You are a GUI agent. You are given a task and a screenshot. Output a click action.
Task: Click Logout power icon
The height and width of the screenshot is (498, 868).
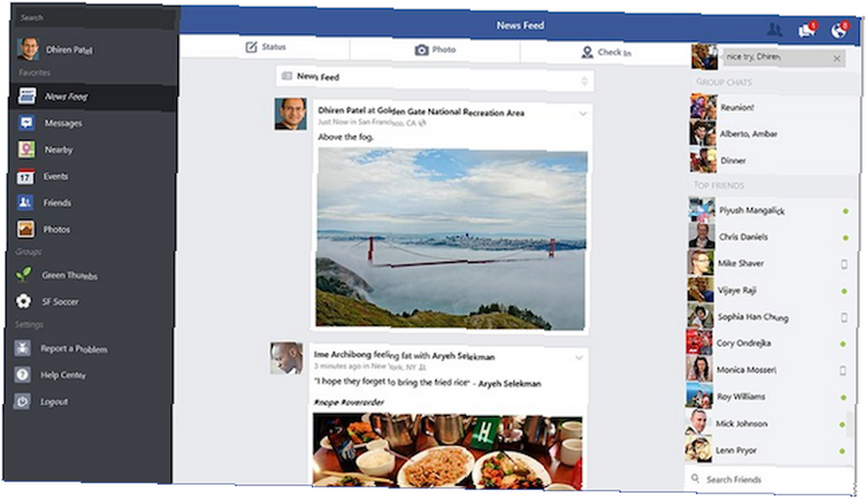23,401
